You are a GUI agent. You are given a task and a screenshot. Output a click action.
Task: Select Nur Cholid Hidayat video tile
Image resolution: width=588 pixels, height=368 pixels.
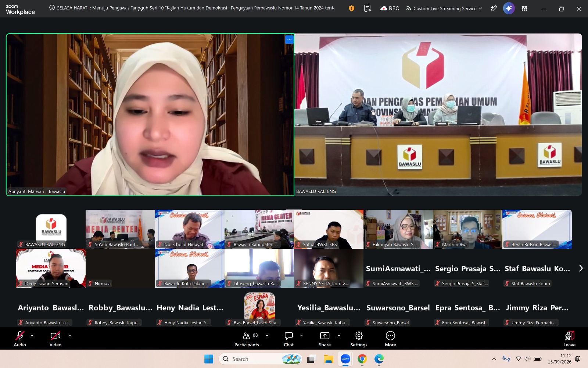tap(190, 229)
